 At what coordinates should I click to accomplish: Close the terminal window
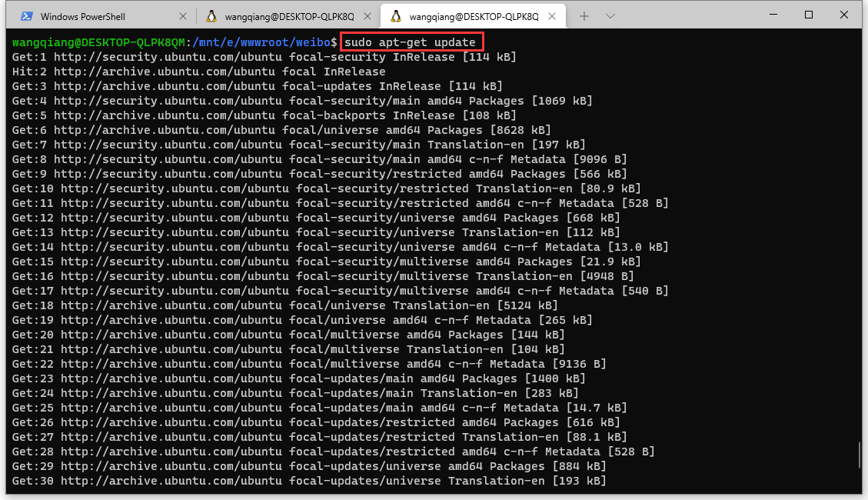pyautogui.click(x=843, y=15)
